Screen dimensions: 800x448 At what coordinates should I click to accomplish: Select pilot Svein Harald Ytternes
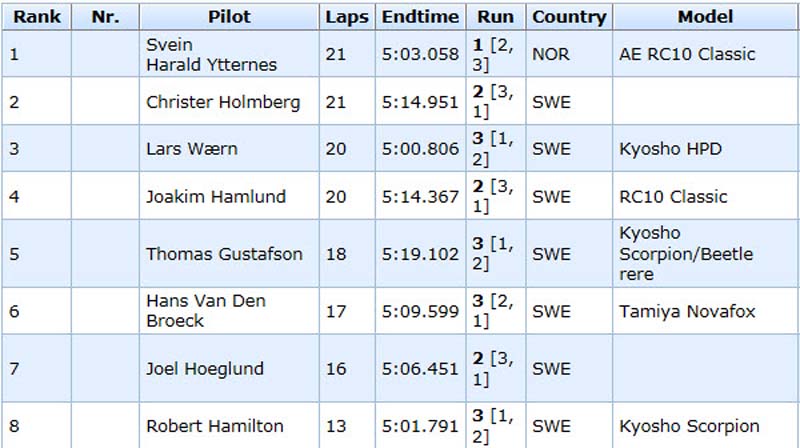[211, 55]
